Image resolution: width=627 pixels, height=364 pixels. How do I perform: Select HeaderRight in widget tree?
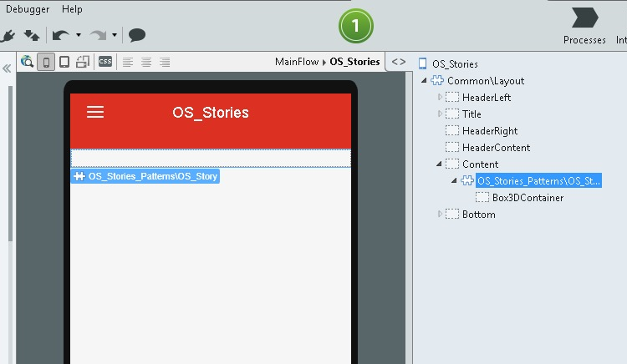pyautogui.click(x=490, y=131)
